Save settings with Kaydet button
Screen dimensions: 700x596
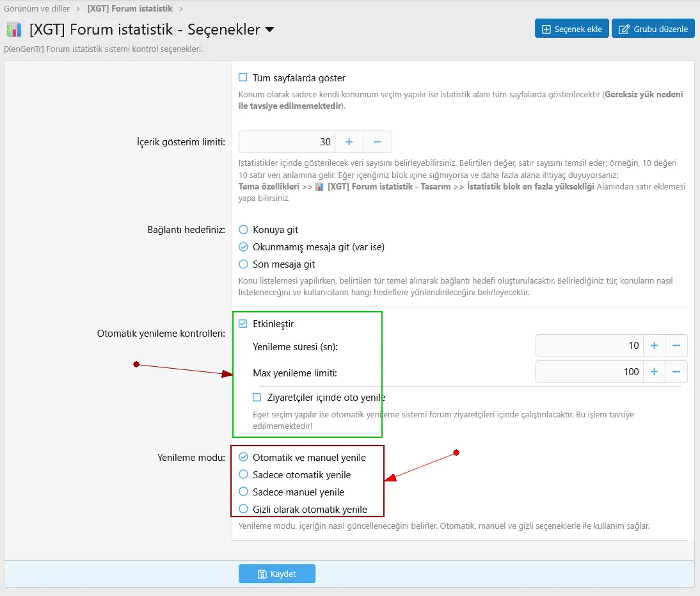click(x=276, y=574)
